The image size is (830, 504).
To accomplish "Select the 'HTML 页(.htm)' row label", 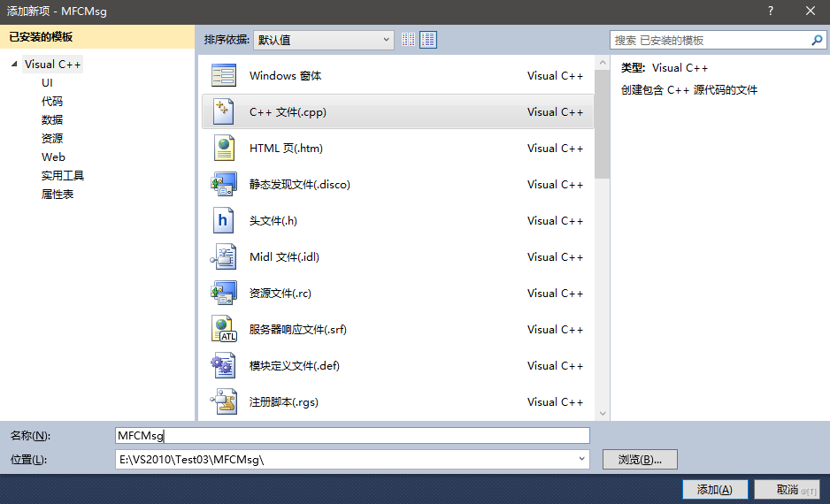I will tap(286, 148).
